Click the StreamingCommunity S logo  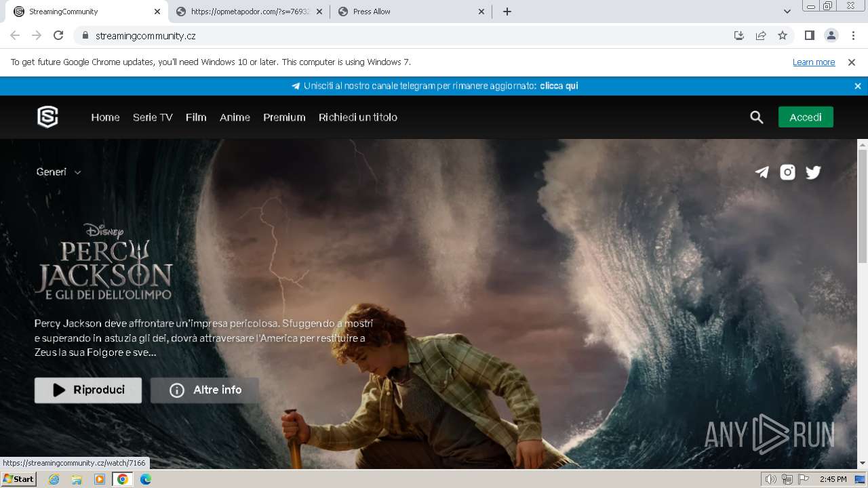(47, 117)
